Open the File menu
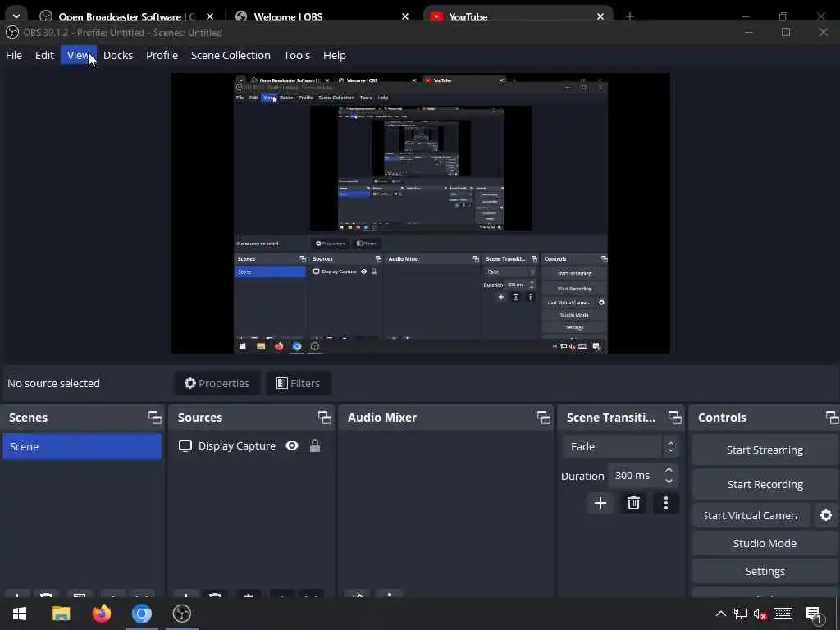 [x=14, y=55]
